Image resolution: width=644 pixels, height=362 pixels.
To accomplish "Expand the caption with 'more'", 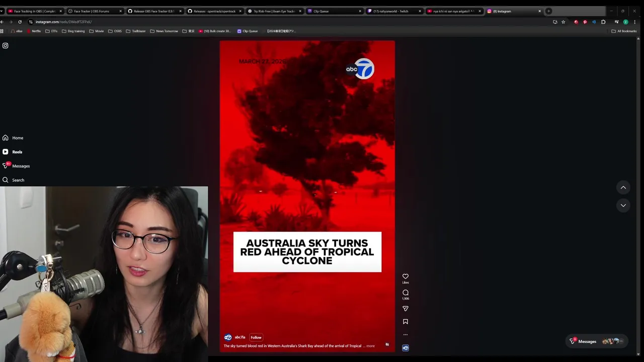I will point(370,346).
